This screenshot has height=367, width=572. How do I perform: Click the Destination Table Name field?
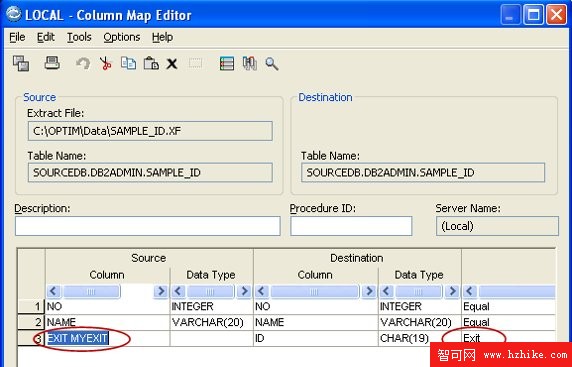point(423,172)
